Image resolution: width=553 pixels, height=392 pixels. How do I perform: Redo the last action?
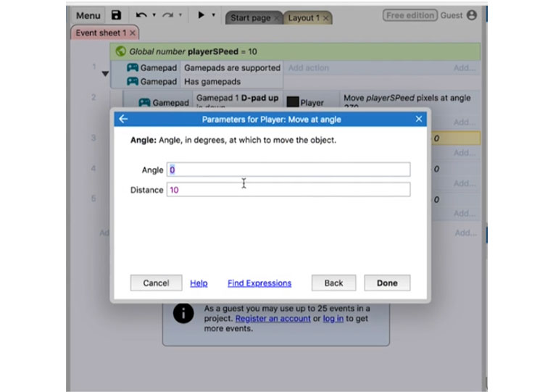(x=168, y=15)
